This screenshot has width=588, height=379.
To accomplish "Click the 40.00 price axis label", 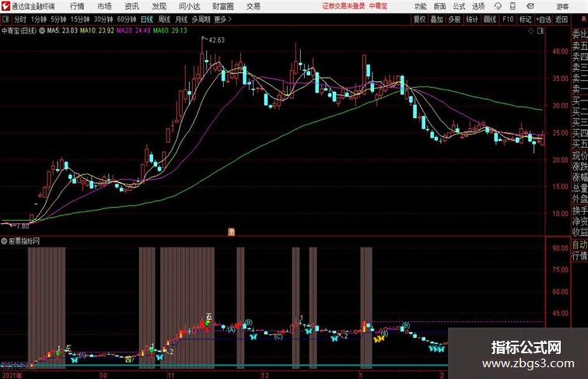I will coord(560,52).
